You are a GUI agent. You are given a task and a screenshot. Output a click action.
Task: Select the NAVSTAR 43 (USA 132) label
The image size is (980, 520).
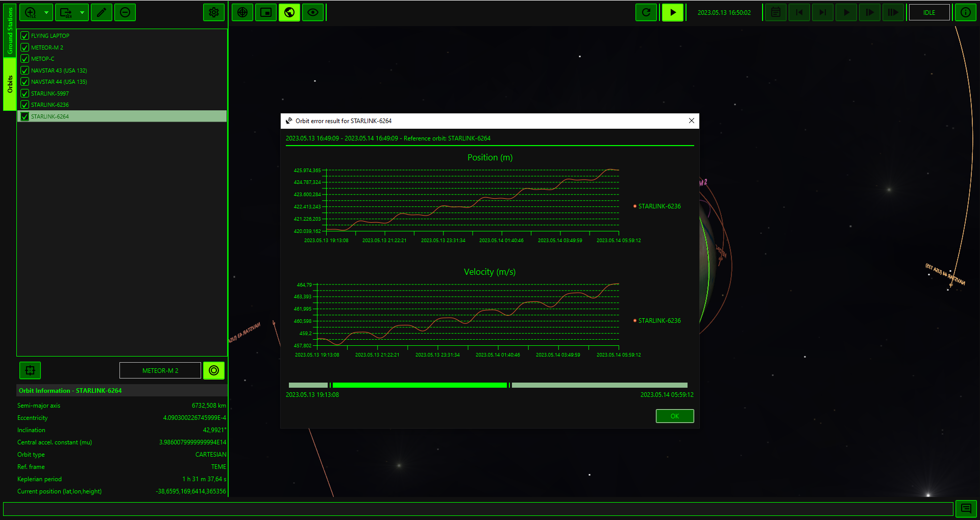coord(59,70)
